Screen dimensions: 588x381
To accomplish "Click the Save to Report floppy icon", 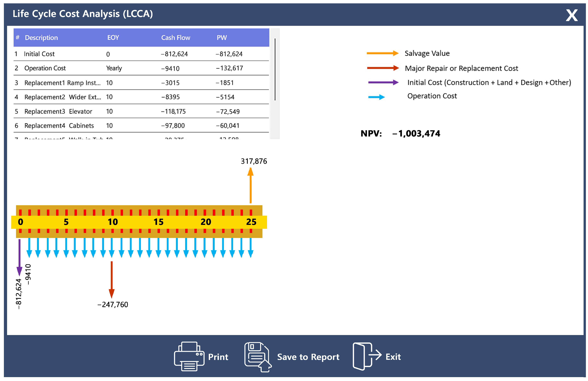I will (257, 356).
